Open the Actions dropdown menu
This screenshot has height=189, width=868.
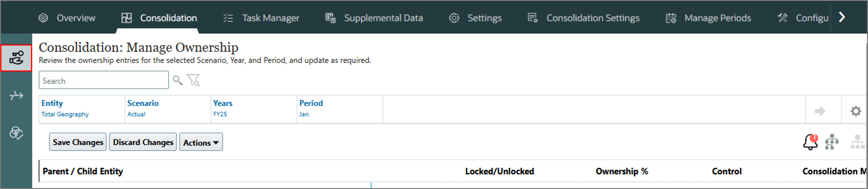(201, 142)
